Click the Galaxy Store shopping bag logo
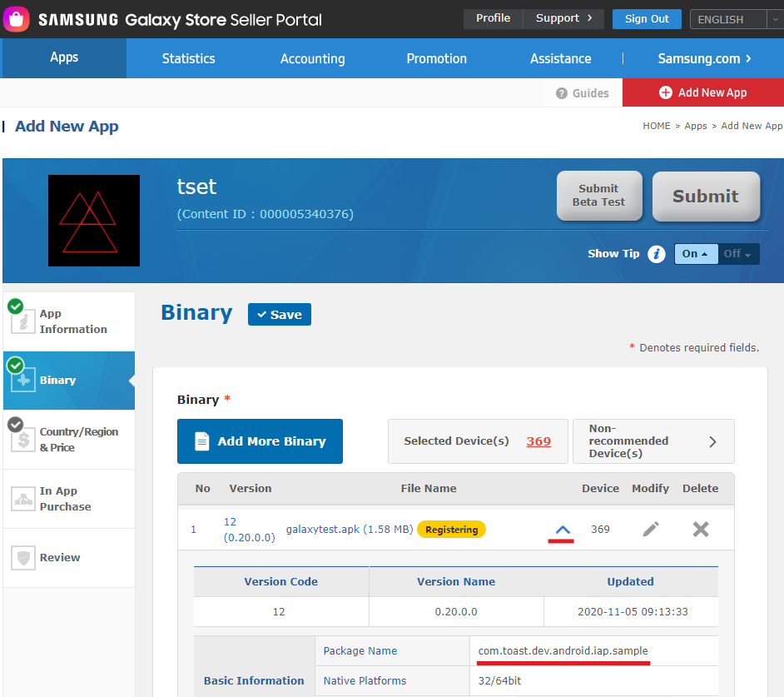 point(16,19)
